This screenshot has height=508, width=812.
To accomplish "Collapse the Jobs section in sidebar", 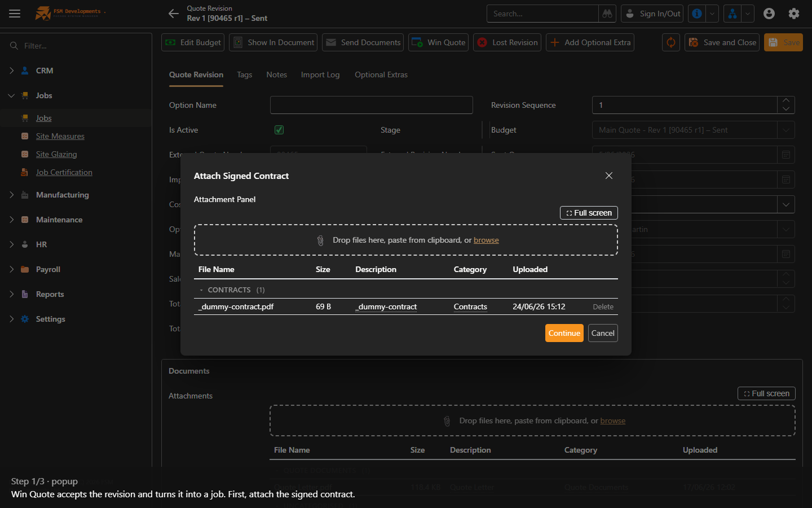I will (11, 95).
